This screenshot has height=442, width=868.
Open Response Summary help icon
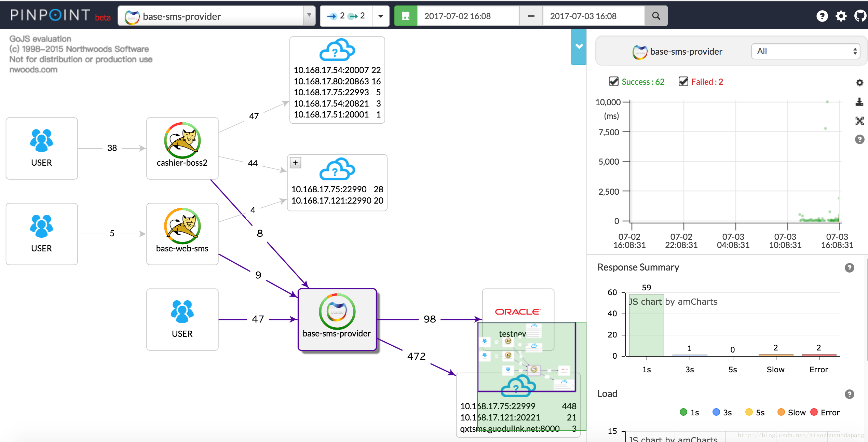(x=849, y=268)
